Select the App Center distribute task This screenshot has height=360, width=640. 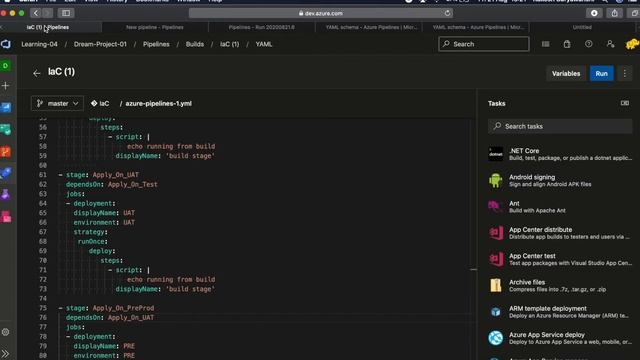click(x=560, y=233)
